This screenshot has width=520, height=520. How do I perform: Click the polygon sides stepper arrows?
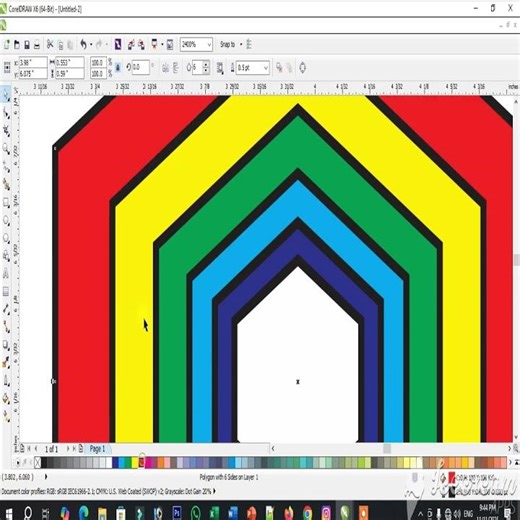(x=206, y=68)
